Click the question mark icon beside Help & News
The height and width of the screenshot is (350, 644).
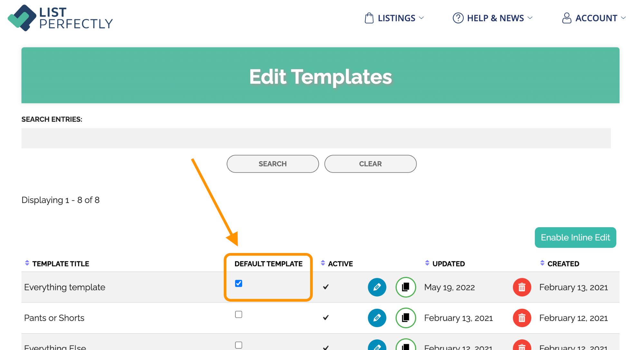458,18
